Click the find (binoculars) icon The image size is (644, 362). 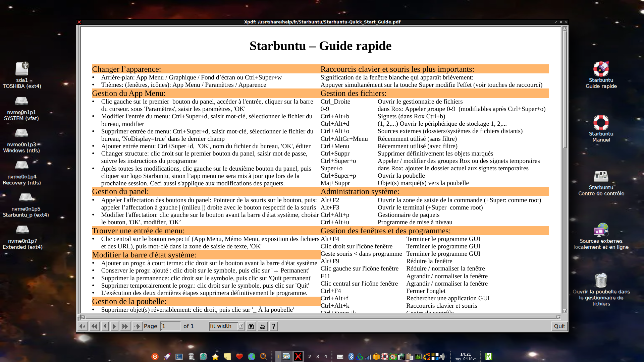coord(251,326)
